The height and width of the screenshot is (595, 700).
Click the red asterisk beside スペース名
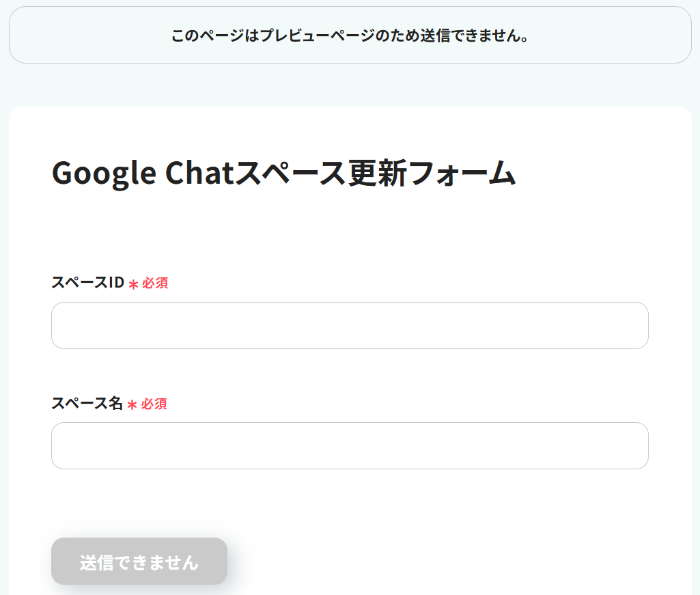tap(132, 405)
